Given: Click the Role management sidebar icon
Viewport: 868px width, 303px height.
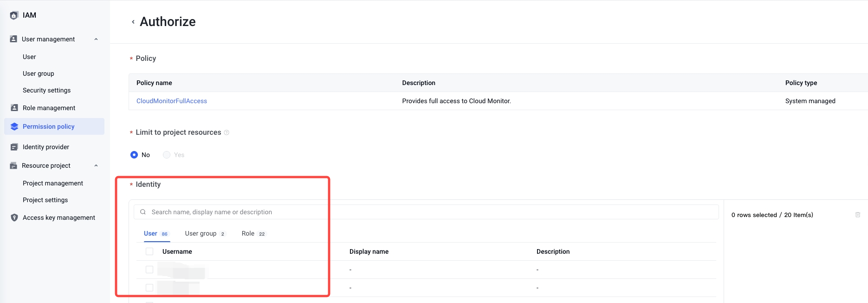Looking at the screenshot, I should (x=14, y=108).
